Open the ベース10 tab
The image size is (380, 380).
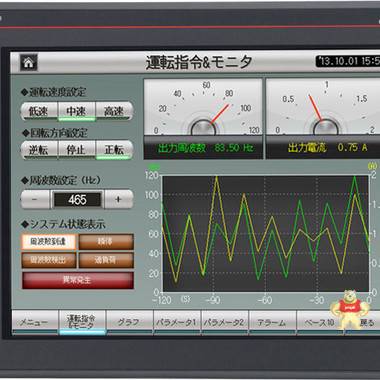pyautogui.click(x=320, y=322)
